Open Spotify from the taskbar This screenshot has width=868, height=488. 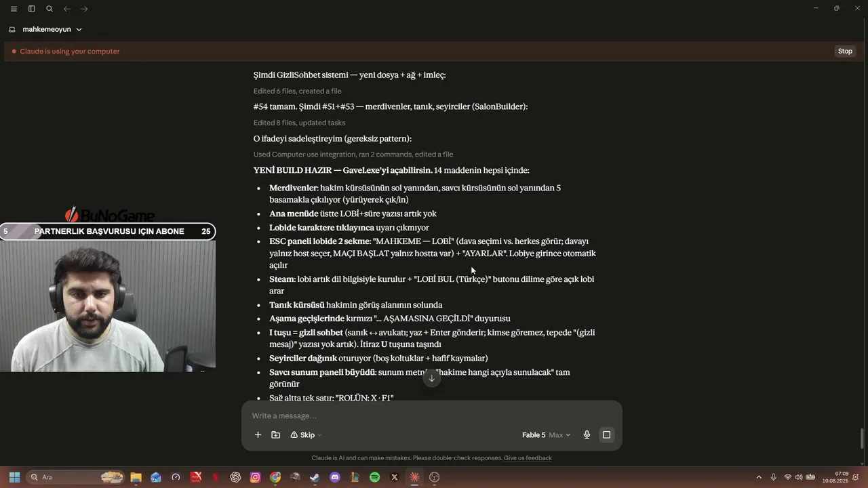374,477
